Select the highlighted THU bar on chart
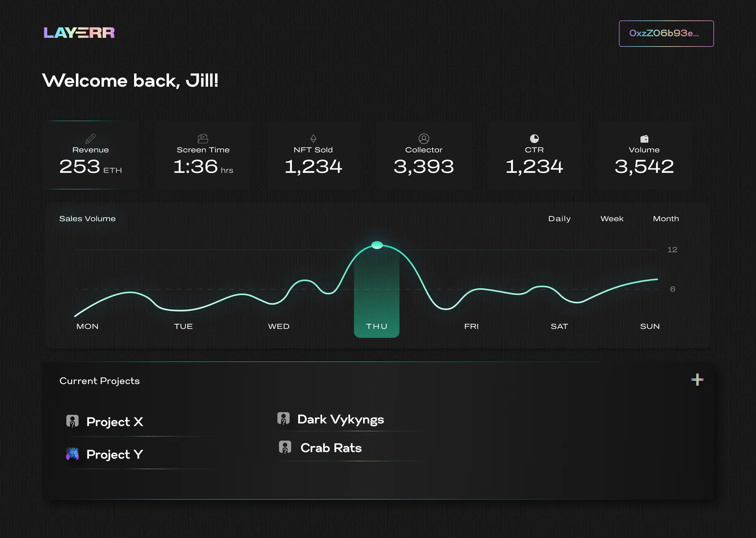Screen dimensions: 756x538 (x=376, y=291)
